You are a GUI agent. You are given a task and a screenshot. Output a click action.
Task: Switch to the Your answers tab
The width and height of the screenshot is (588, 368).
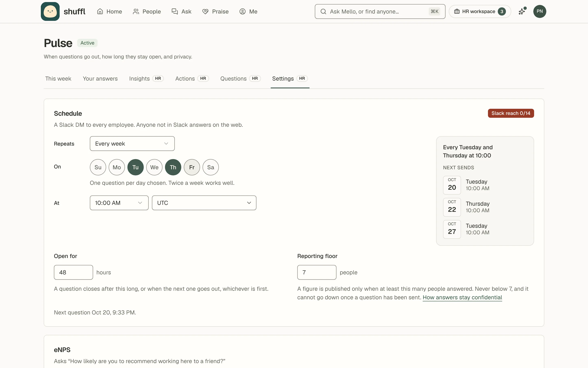pos(100,79)
